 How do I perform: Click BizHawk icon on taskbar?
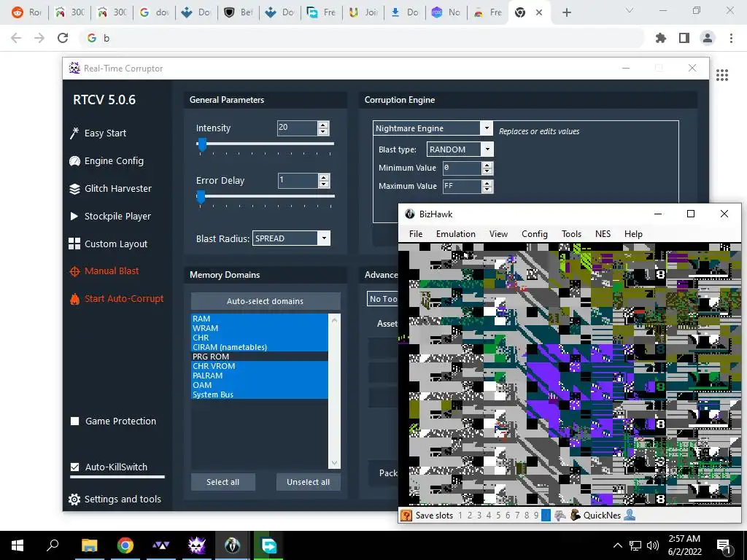(x=233, y=545)
